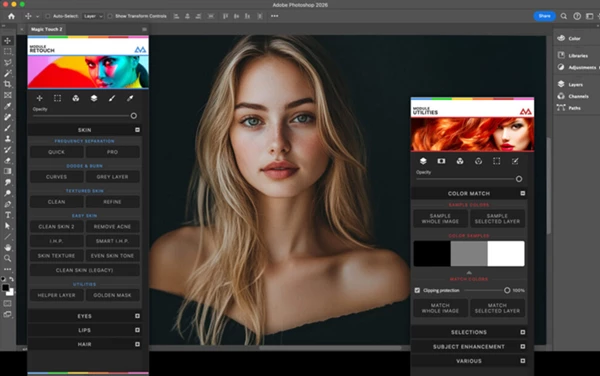Click the layers stack icon in Utilities panel
The height and width of the screenshot is (376, 600).
tap(423, 161)
